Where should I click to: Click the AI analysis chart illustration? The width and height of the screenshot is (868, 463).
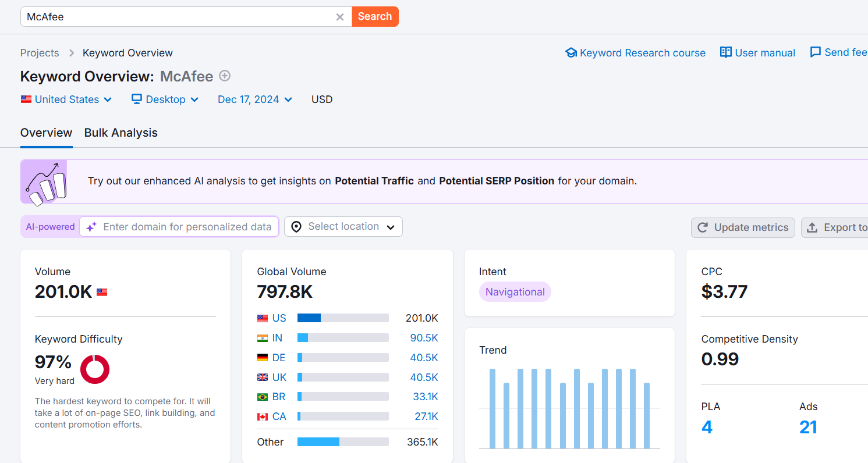click(x=44, y=181)
